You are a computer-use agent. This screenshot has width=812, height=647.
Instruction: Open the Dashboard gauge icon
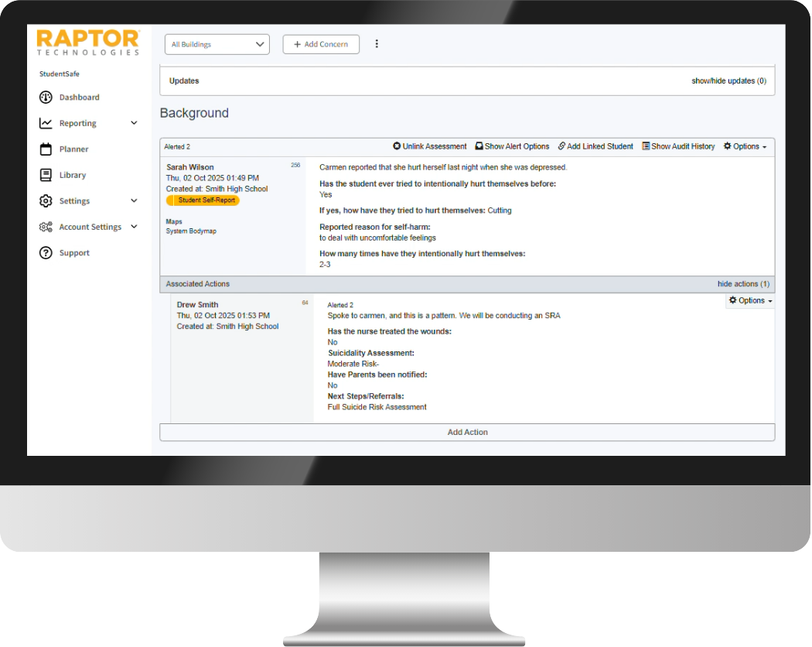coord(46,98)
